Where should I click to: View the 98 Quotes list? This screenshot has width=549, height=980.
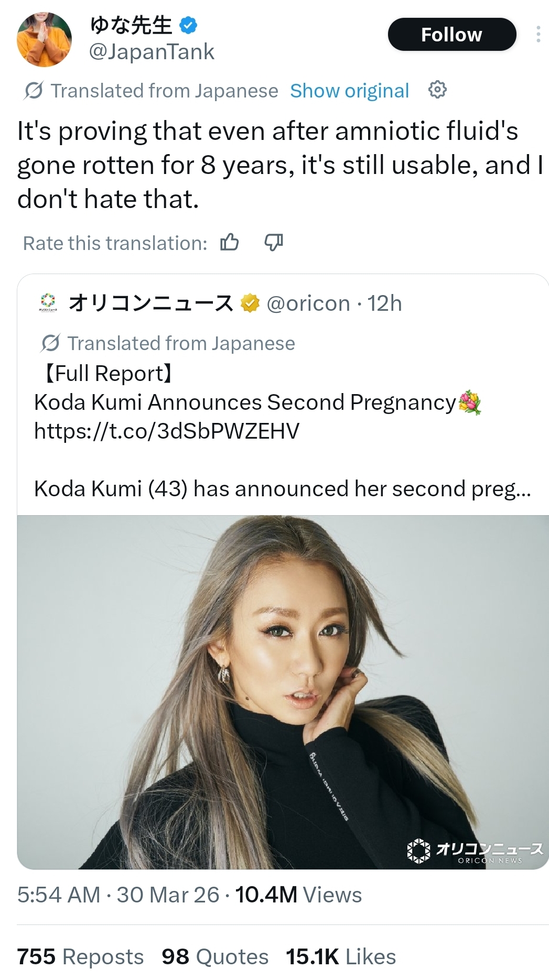[x=215, y=956]
